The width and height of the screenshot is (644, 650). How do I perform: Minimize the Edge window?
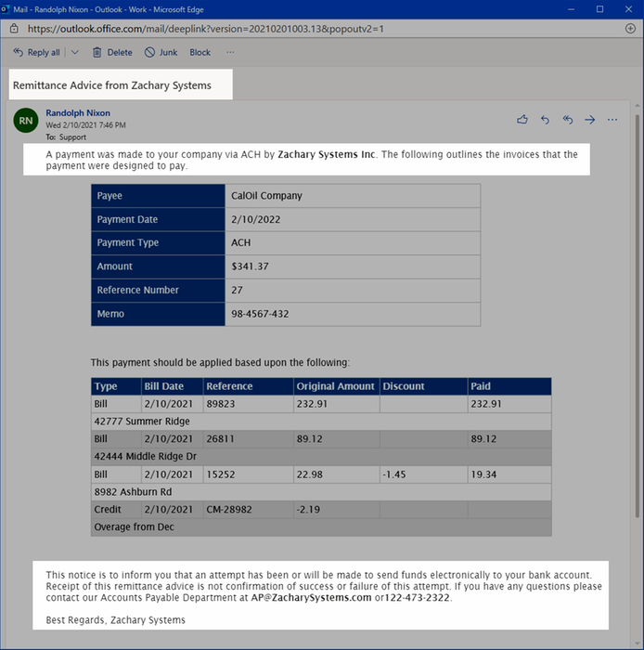point(571,9)
